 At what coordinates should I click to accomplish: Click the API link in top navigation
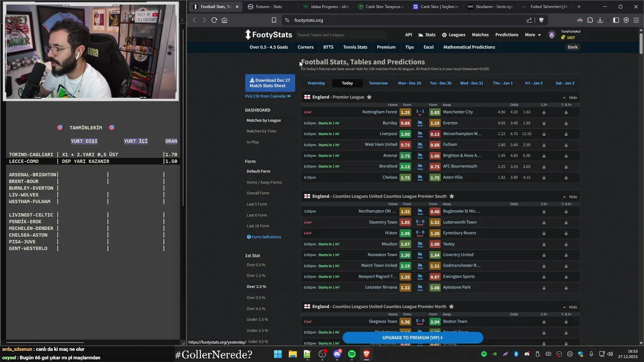point(409,35)
